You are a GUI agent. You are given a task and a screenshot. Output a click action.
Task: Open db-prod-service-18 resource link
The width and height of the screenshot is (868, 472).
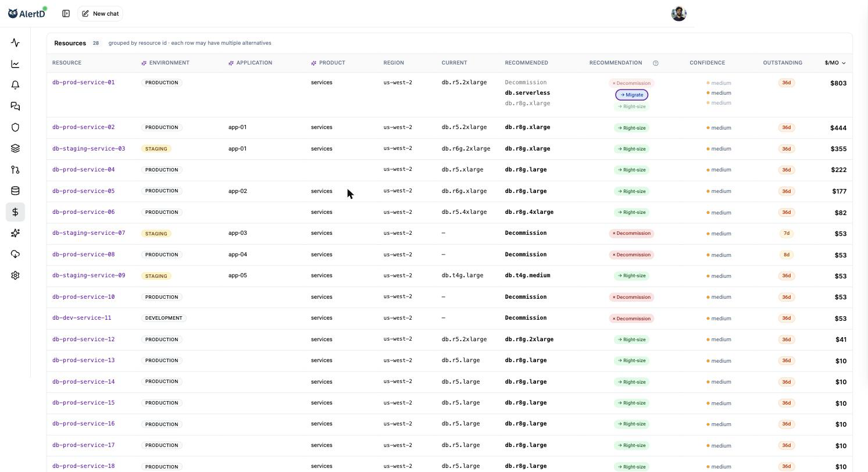[83, 466]
